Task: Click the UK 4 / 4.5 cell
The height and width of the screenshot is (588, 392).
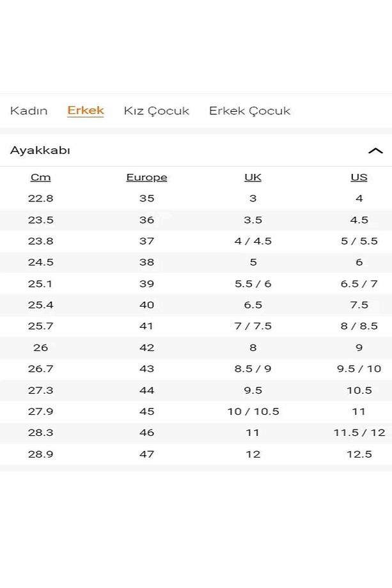Action: pos(253,241)
